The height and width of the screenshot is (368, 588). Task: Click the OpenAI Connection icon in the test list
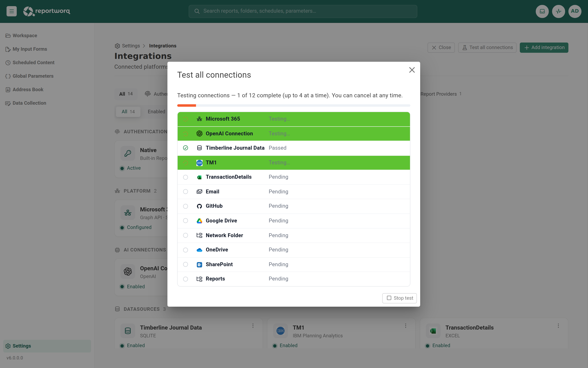[199, 134]
